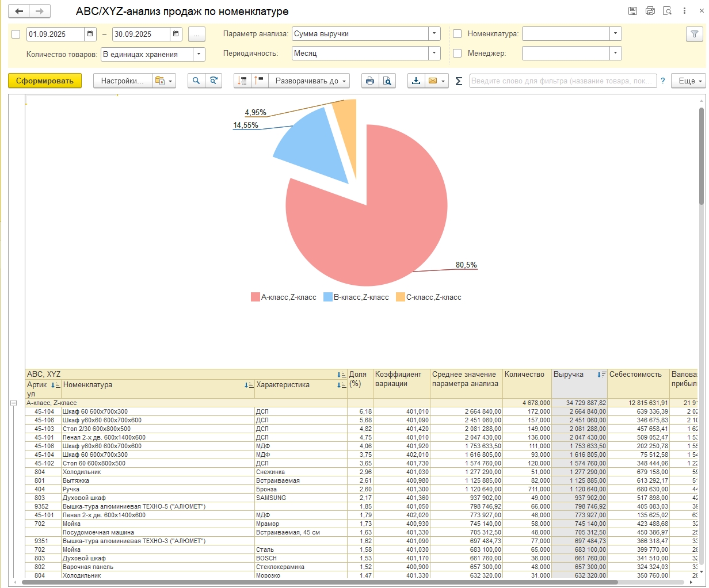Click the start date field 01.09.2025

pyautogui.click(x=56, y=34)
